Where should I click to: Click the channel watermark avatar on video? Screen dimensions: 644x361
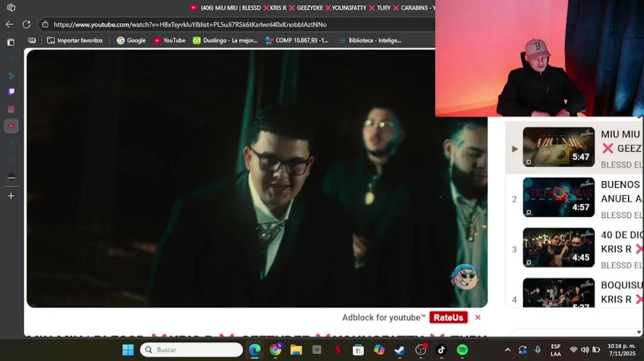pyautogui.click(x=464, y=276)
